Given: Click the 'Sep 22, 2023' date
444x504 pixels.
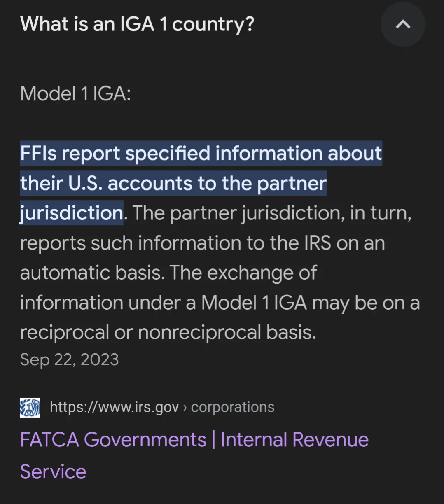Looking at the screenshot, I should click(x=69, y=359).
